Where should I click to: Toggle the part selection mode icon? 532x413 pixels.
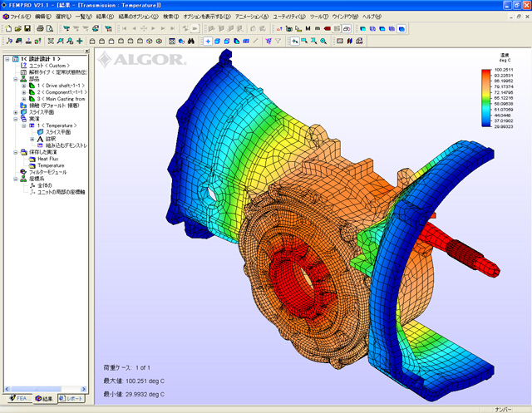pos(236,41)
